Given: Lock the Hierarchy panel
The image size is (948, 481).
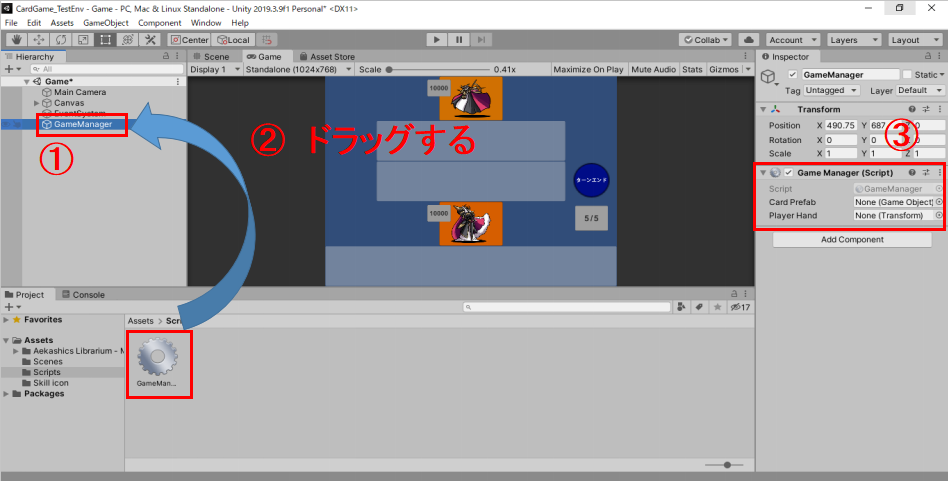Looking at the screenshot, I should tap(166, 56).
